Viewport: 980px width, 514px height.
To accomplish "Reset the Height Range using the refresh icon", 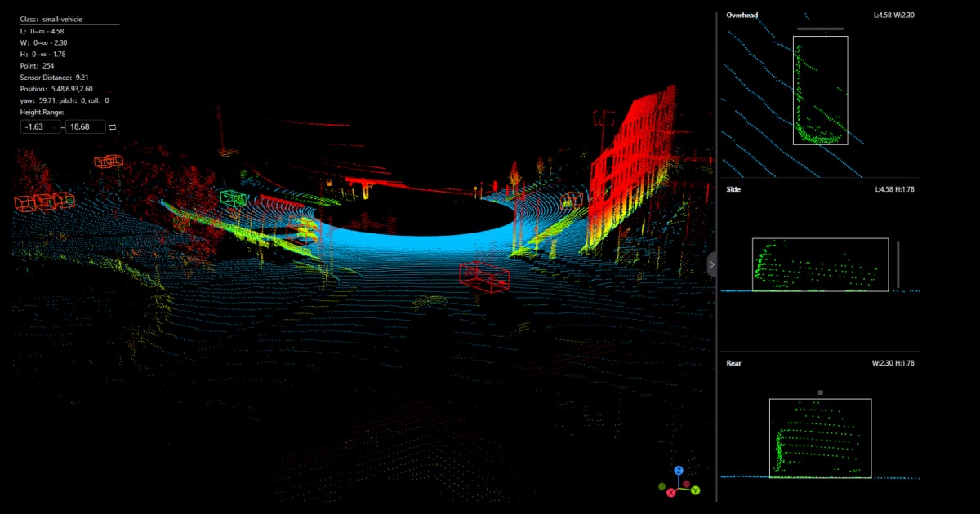I will (112, 126).
